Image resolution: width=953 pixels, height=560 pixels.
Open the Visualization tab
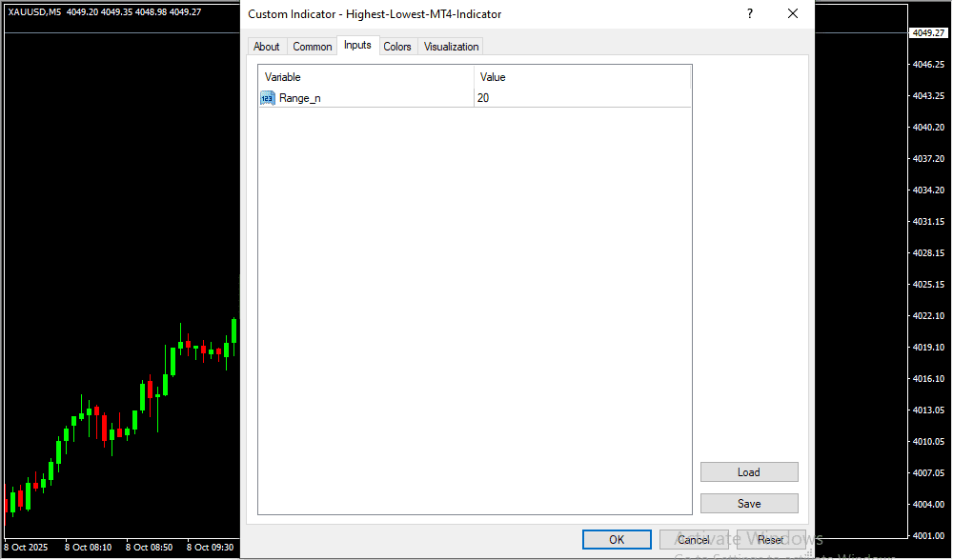(451, 47)
